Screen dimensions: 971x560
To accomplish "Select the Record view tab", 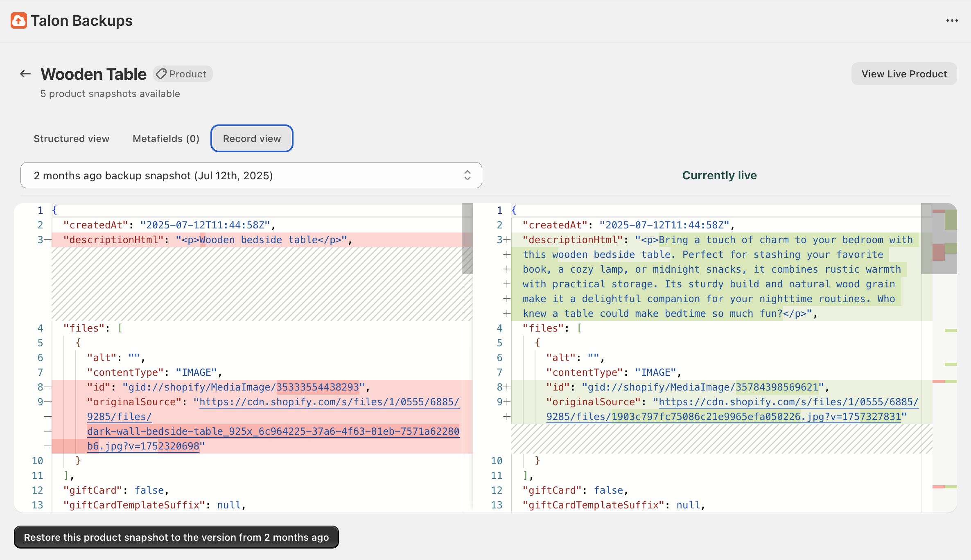I will pos(252,139).
